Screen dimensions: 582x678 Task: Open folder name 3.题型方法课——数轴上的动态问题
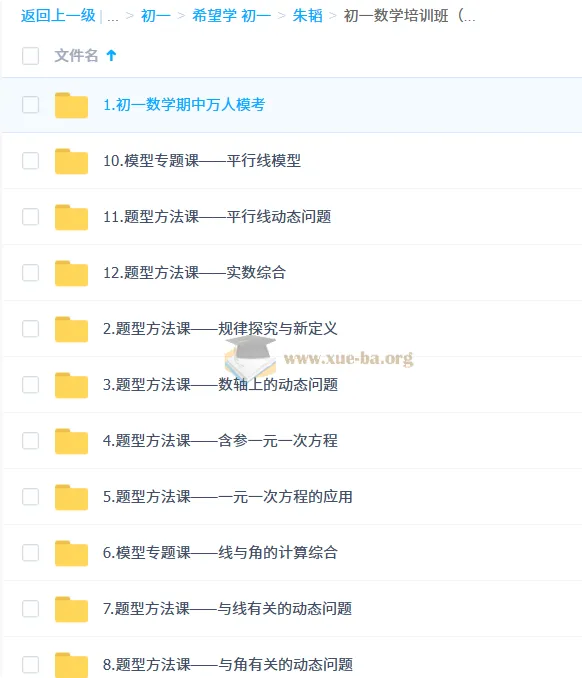tap(221, 384)
